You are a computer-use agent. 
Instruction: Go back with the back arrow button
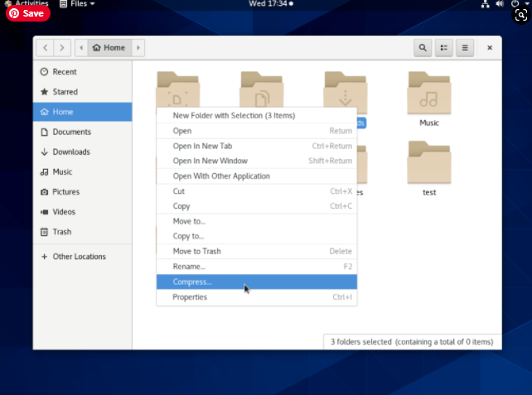[45, 48]
